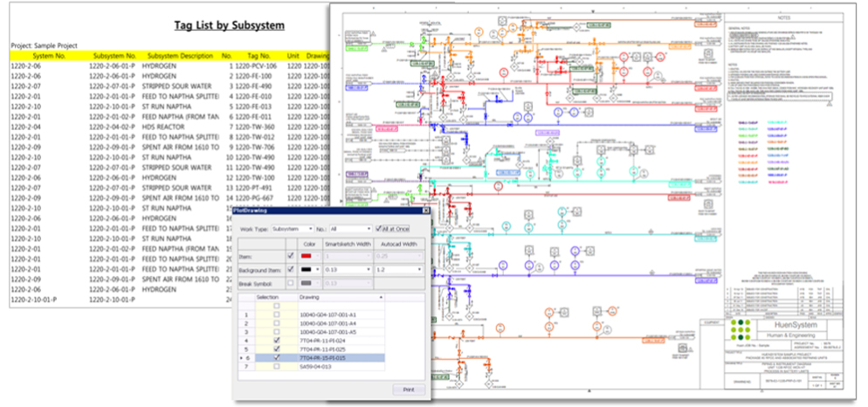The width and height of the screenshot is (868, 407).
Task: Check selection box for SA59-04-013
Action: point(277,367)
